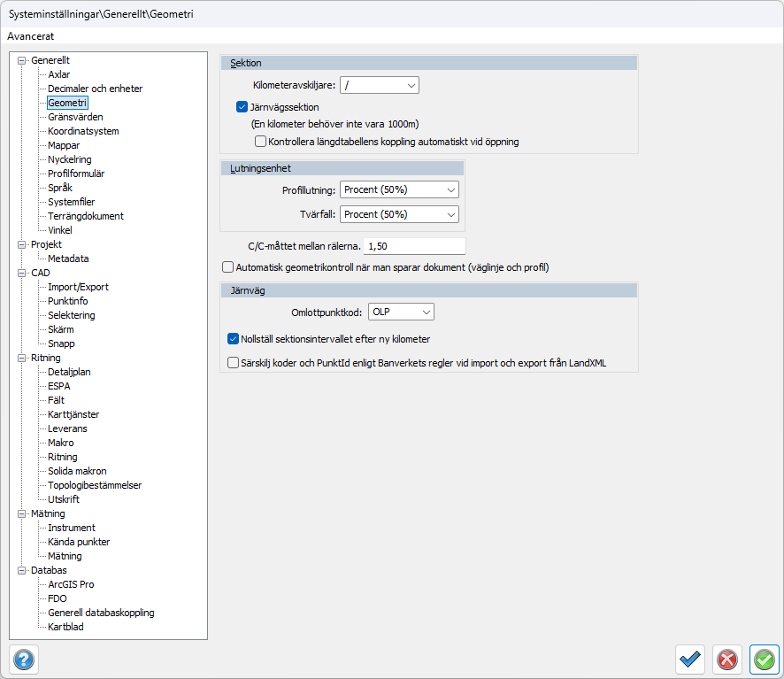
Task: Click the blue checkmark apply icon
Action: [690, 660]
